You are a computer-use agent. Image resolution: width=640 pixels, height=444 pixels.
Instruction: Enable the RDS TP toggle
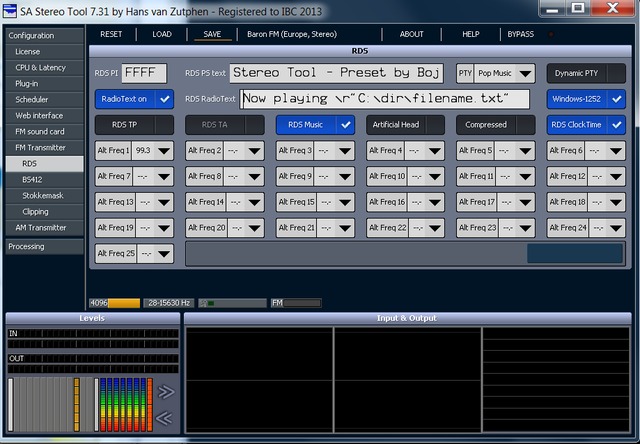134,125
